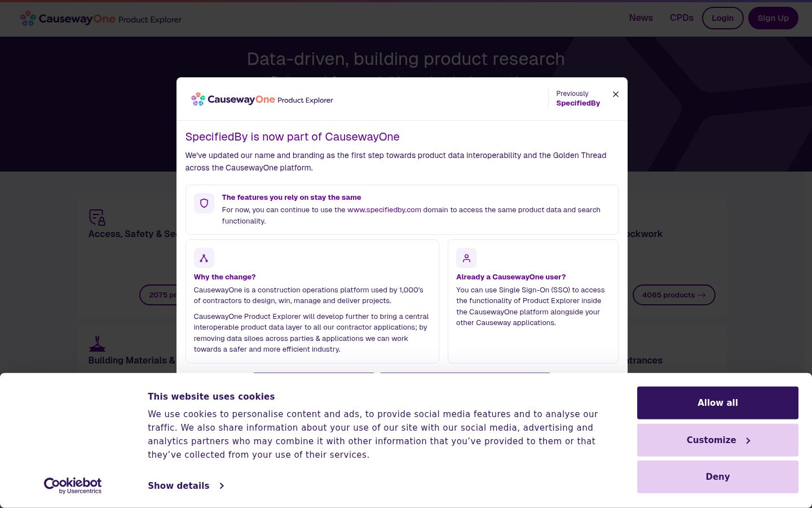Click the Sign Up button
The image size is (812, 508).
[773, 18]
